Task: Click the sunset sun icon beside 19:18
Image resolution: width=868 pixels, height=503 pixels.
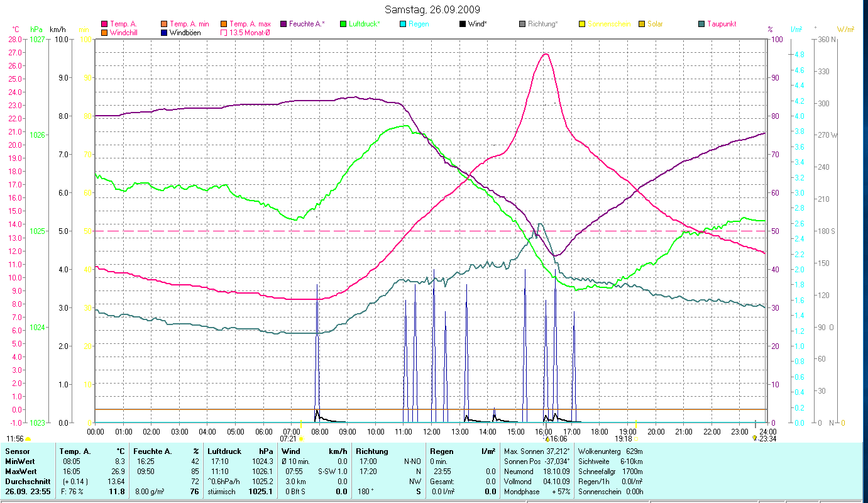Action: coord(637,438)
